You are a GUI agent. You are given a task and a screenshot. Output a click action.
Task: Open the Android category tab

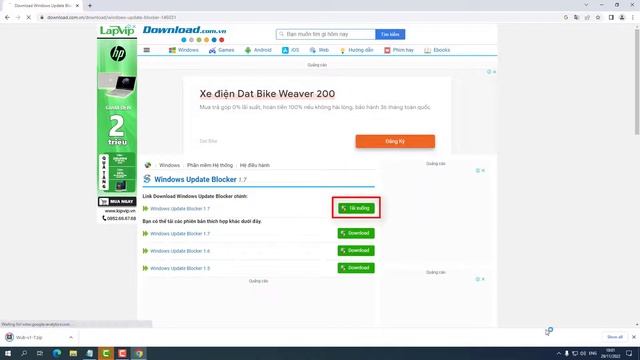(258, 50)
